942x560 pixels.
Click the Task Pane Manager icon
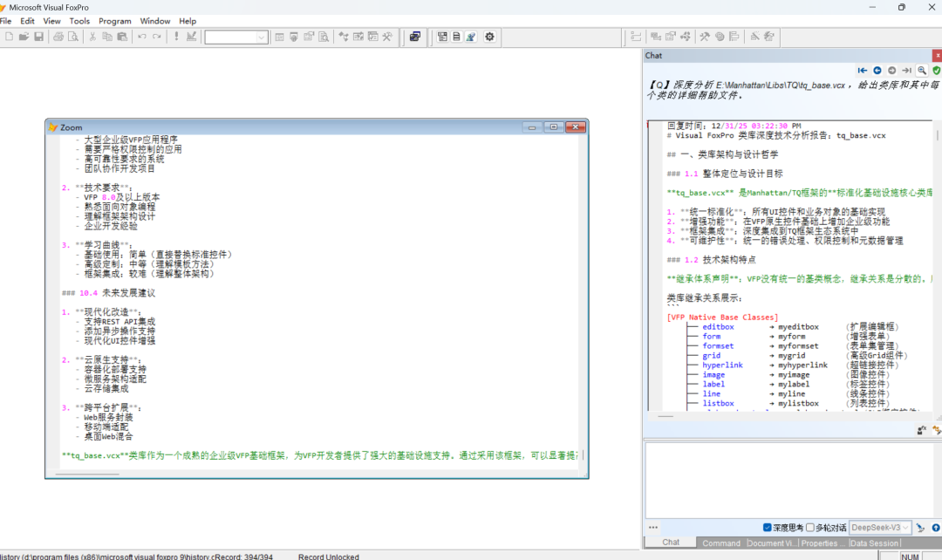[x=372, y=37]
